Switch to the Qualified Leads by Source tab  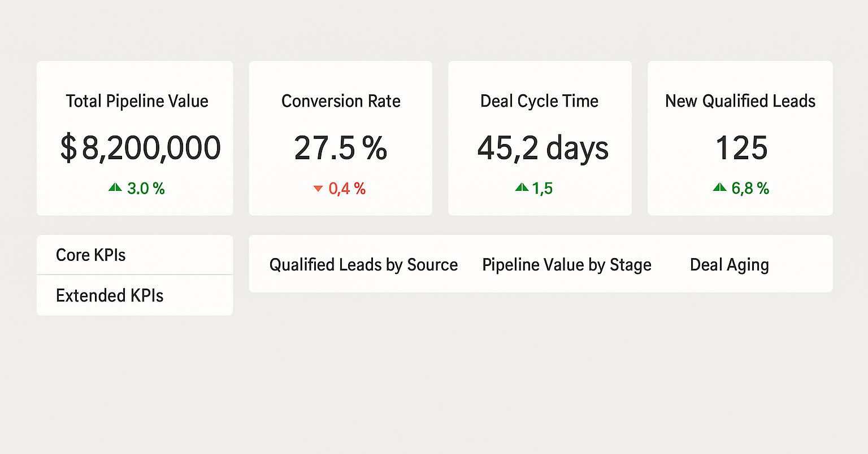363,264
